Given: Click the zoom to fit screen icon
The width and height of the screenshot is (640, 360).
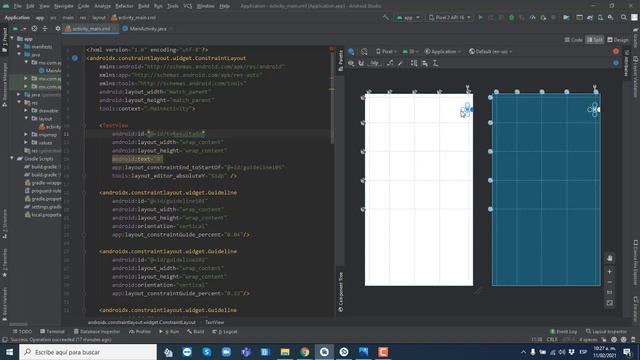Looking at the screenshot, I should (x=609, y=303).
